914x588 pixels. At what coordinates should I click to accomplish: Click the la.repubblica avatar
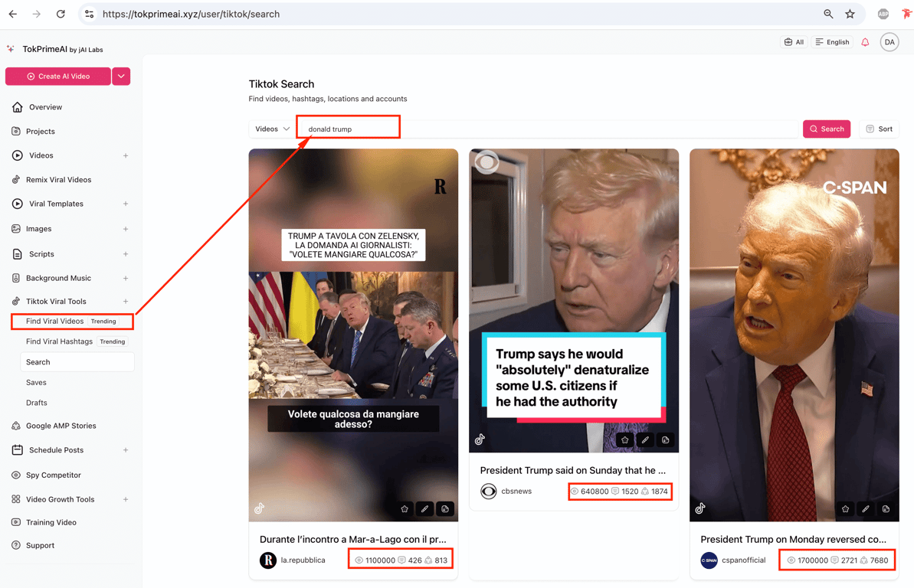point(268,560)
